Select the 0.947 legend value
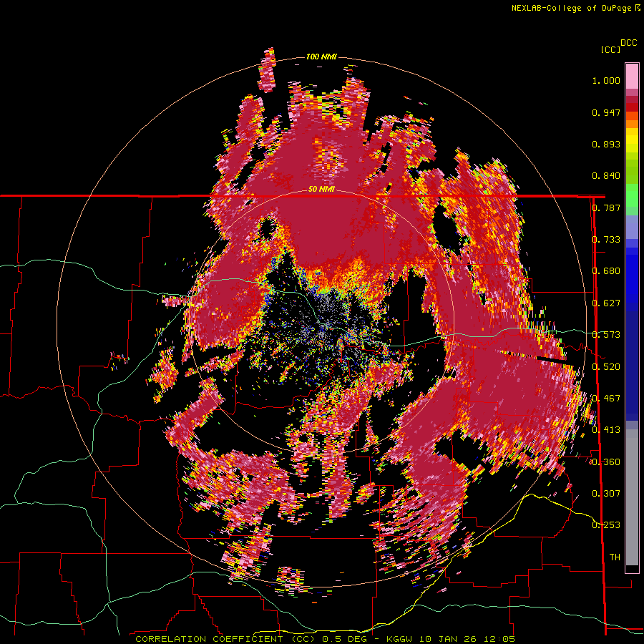 point(606,112)
